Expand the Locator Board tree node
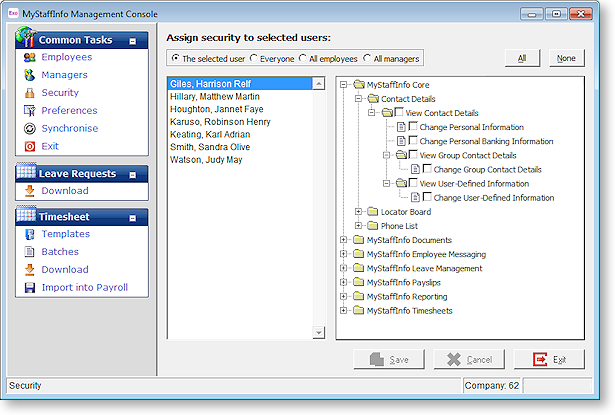The image size is (615, 415). click(x=359, y=212)
